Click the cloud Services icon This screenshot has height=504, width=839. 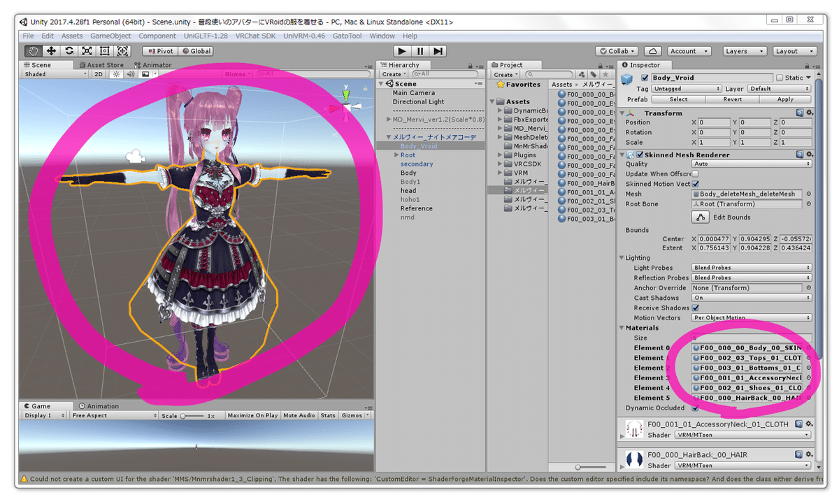click(652, 51)
